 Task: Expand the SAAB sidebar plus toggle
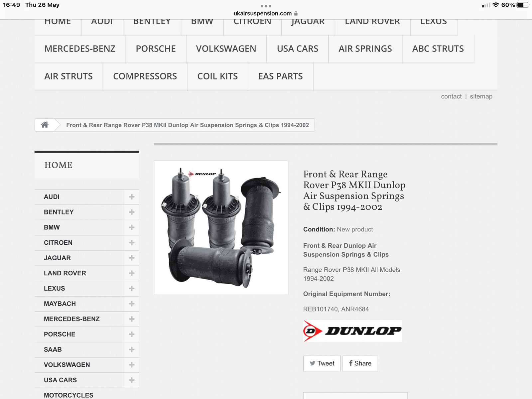point(132,349)
